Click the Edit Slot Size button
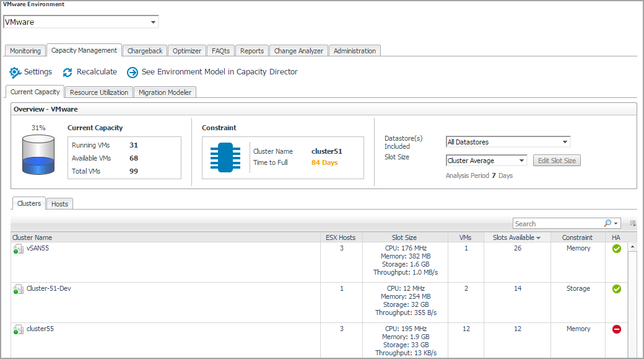Image resolution: width=644 pixels, height=359 pixels. [556, 161]
